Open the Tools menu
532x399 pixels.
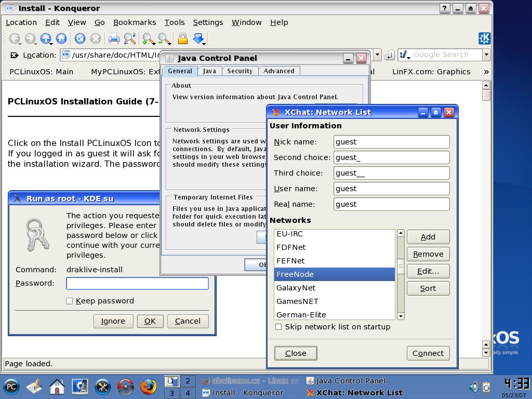(x=175, y=22)
